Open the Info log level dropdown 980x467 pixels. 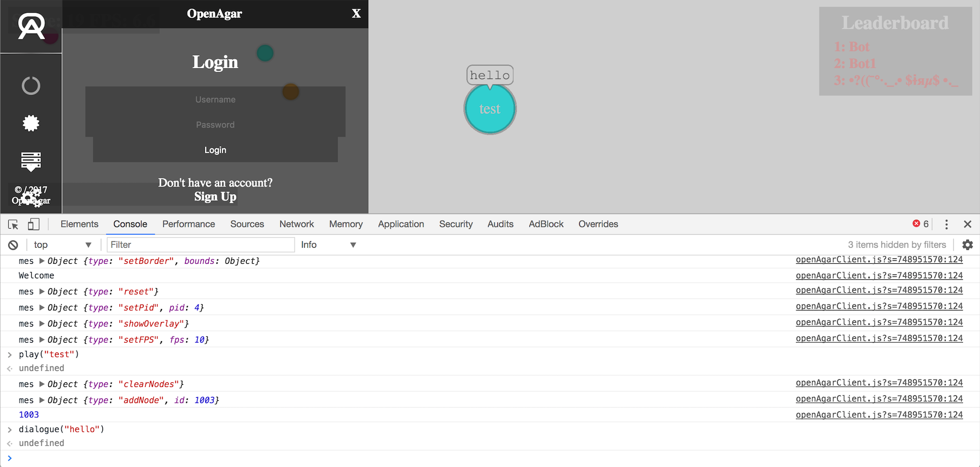(x=328, y=244)
